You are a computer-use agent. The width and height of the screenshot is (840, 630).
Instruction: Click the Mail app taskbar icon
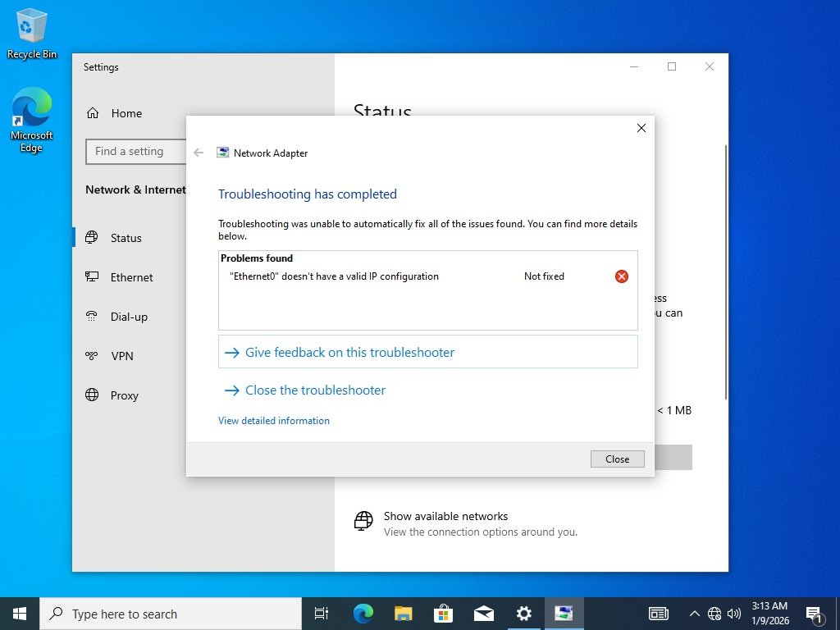[483, 613]
